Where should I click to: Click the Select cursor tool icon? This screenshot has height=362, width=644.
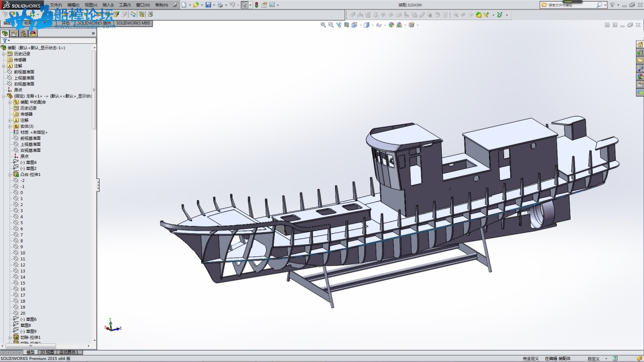click(x=244, y=5)
